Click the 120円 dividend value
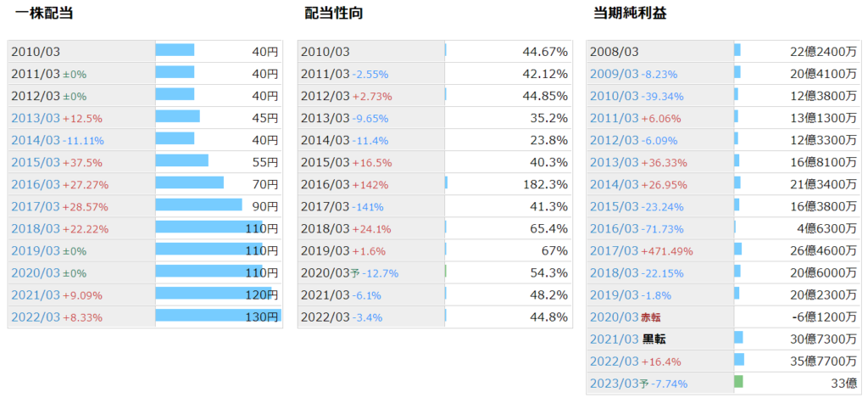Viewport: 868px width, 398px height. (262, 295)
